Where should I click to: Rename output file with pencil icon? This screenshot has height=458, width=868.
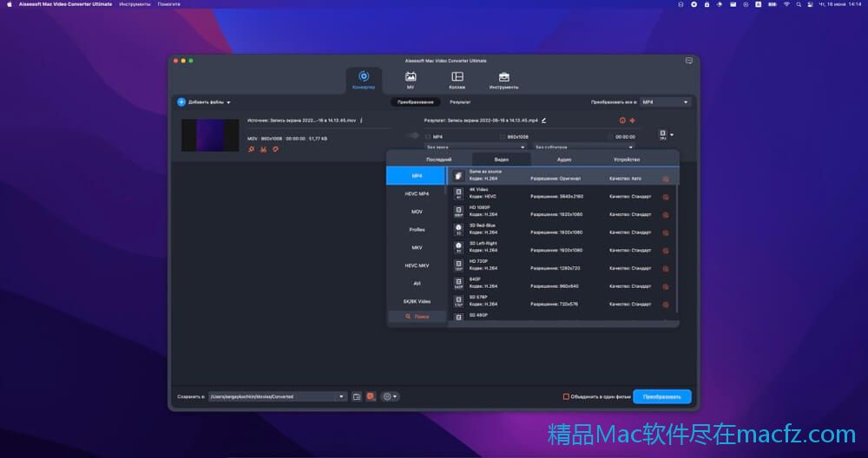[543, 120]
